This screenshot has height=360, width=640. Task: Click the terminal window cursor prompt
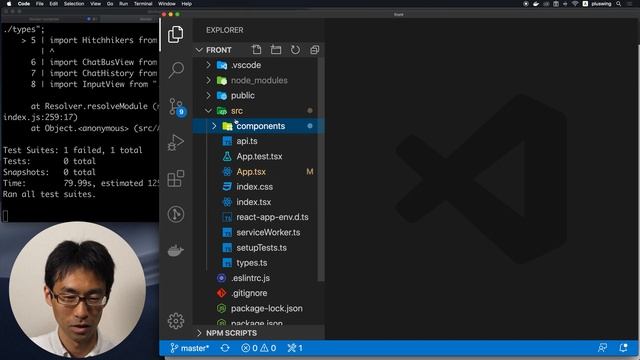[x=5, y=216]
